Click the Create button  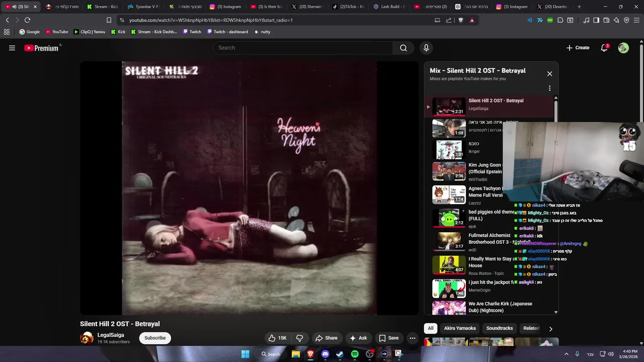[x=578, y=48]
